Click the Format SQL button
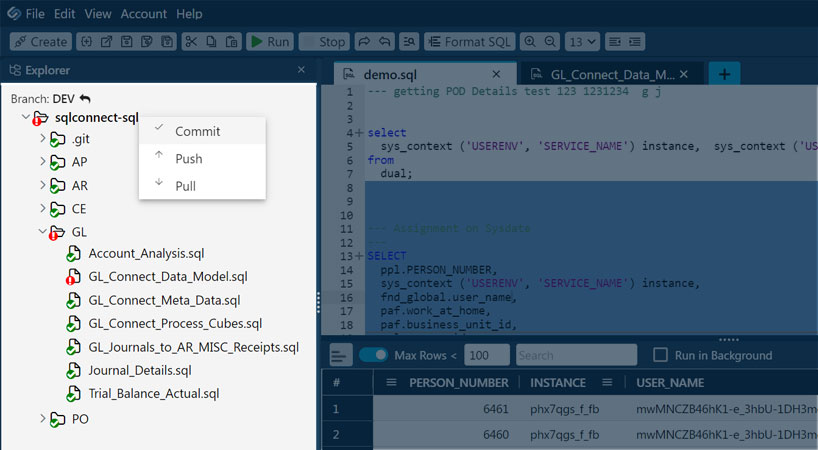This screenshot has height=450, width=818. click(x=470, y=42)
